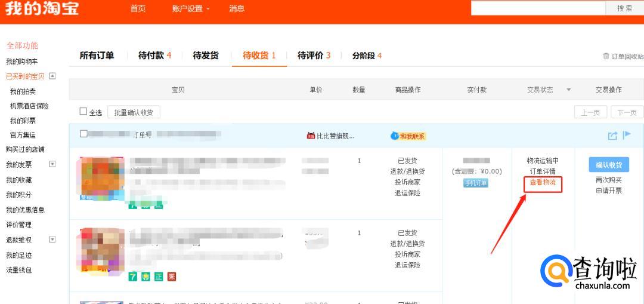Image resolution: width=644 pixels, height=304 pixels.
Task: Switch to the 待付款 tab
Action: (154, 56)
